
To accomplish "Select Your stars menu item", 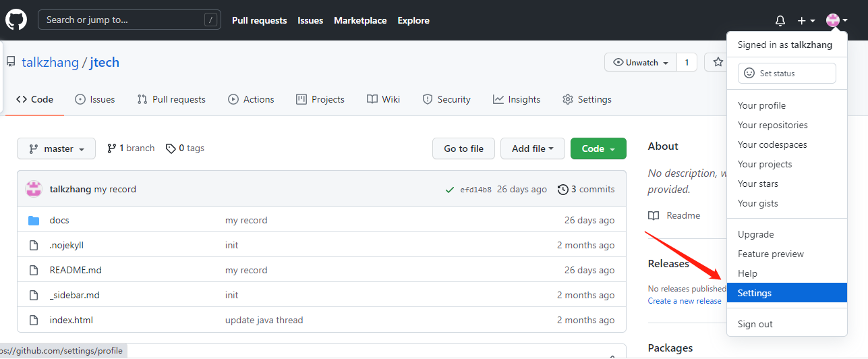I will (787, 184).
